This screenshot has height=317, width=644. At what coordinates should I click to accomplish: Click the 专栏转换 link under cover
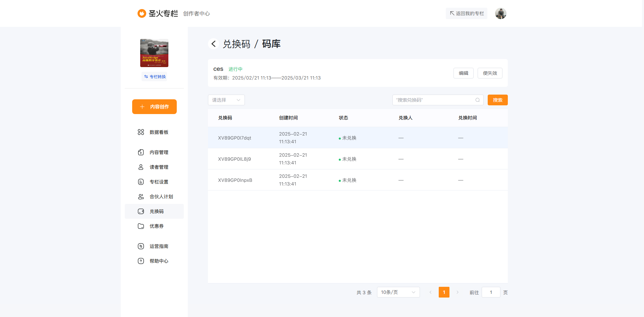[154, 77]
